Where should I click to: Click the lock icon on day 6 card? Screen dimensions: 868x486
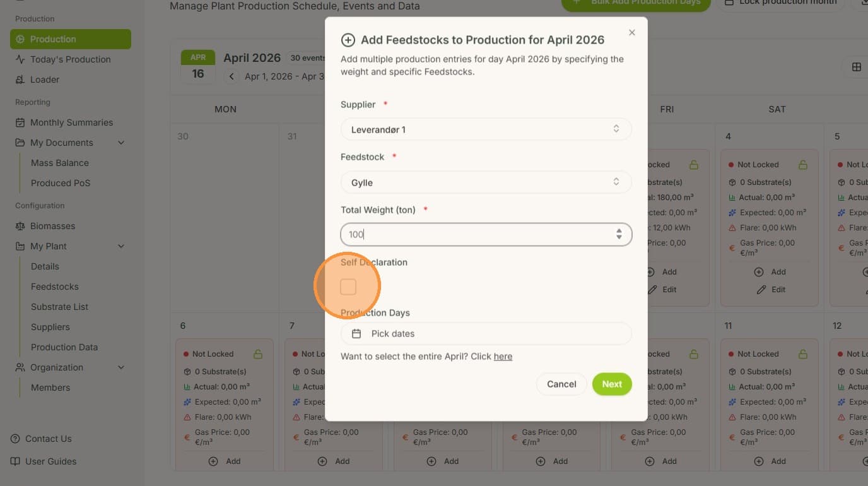tap(257, 354)
